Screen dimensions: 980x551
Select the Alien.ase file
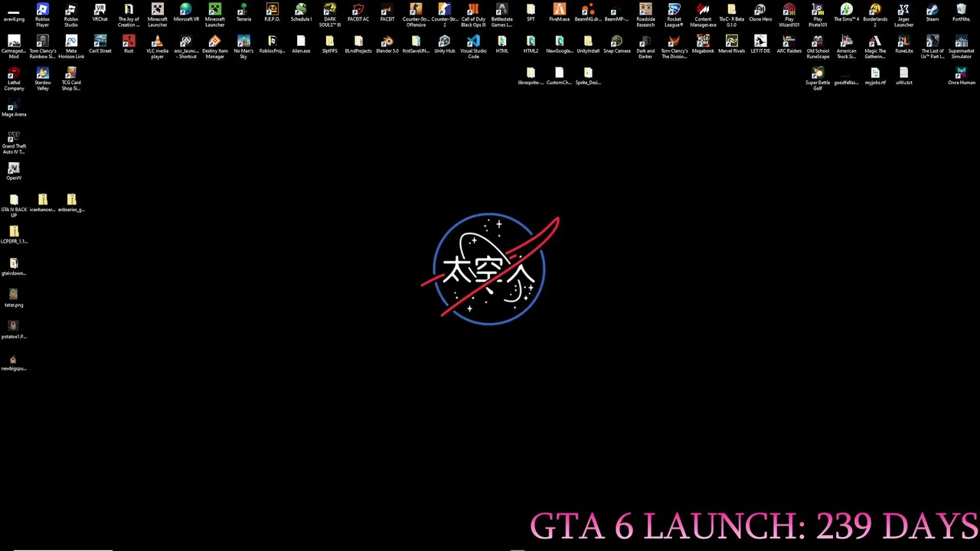[301, 45]
